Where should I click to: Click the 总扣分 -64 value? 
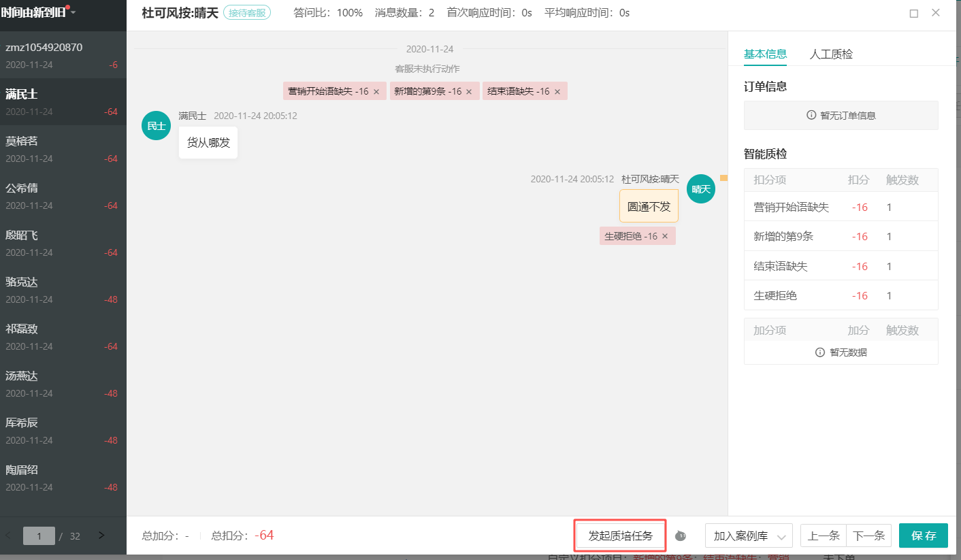coord(264,536)
